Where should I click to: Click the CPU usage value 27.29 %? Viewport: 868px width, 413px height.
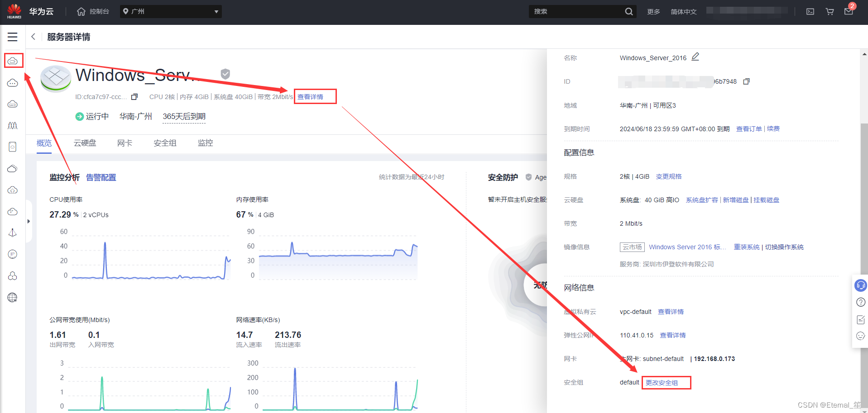pos(64,214)
